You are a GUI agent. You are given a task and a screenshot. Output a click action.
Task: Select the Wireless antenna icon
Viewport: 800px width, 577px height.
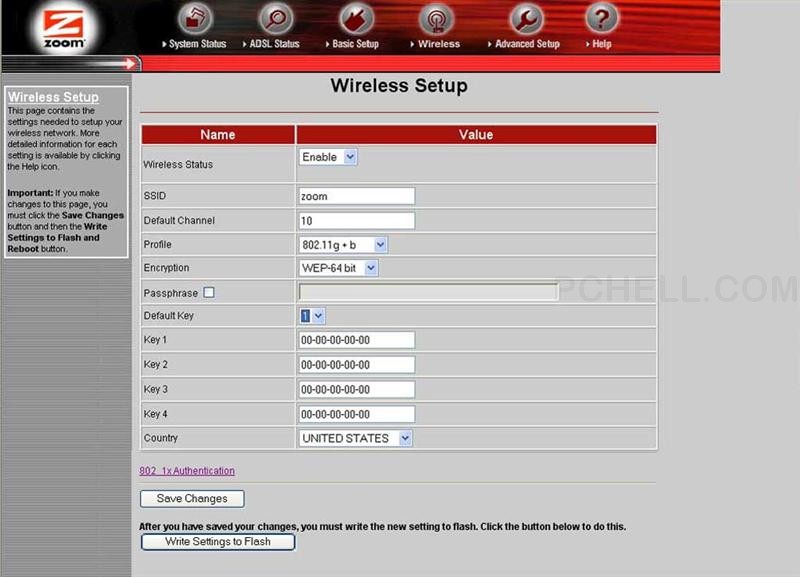pos(435,18)
